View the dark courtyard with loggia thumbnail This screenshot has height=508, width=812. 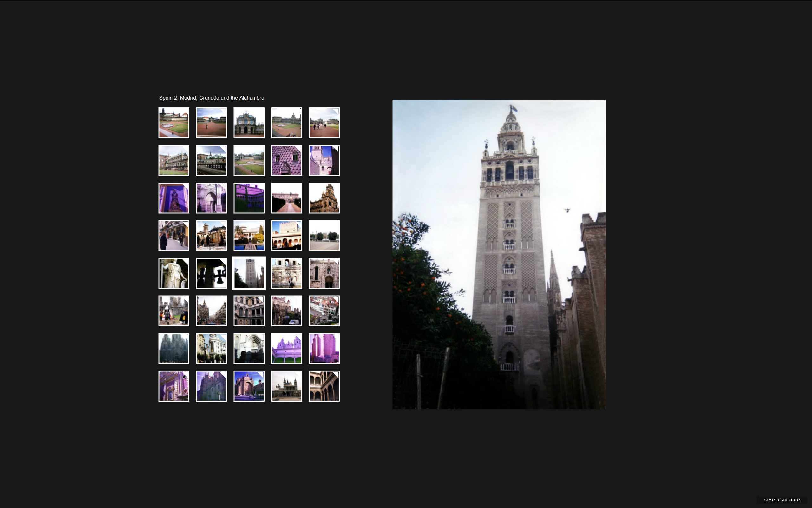(249, 311)
